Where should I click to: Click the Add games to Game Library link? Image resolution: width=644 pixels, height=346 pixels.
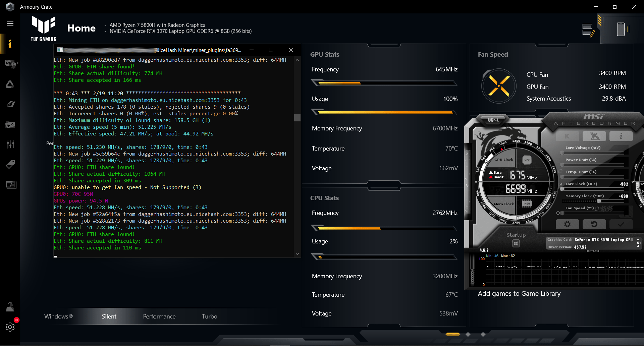[x=519, y=293]
